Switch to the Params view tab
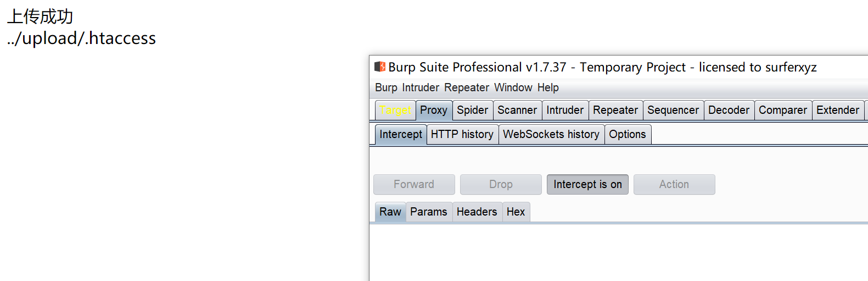 click(x=429, y=212)
